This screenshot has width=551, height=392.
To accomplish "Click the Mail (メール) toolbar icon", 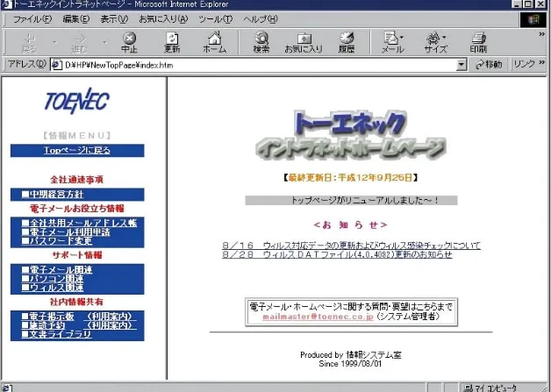I will (390, 42).
